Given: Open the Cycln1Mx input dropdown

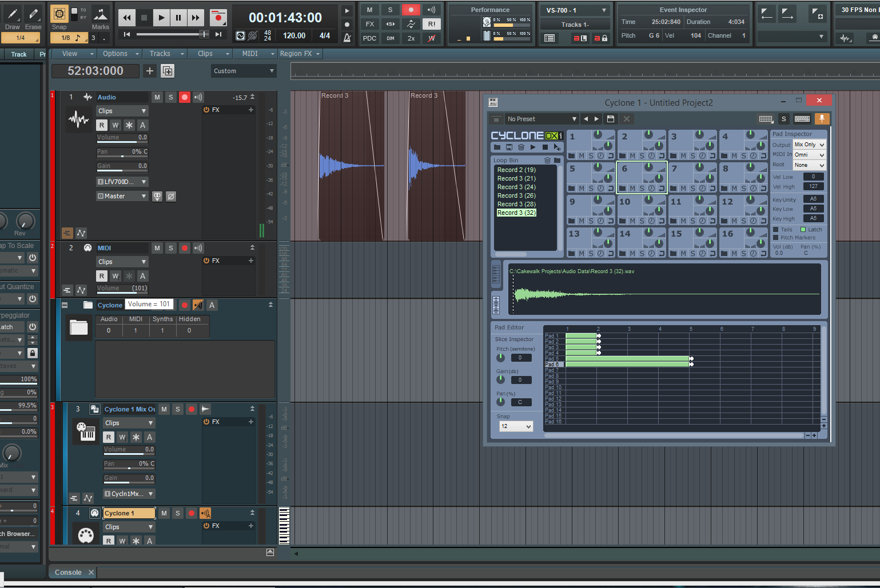Looking at the screenshot, I should pyautogui.click(x=129, y=494).
